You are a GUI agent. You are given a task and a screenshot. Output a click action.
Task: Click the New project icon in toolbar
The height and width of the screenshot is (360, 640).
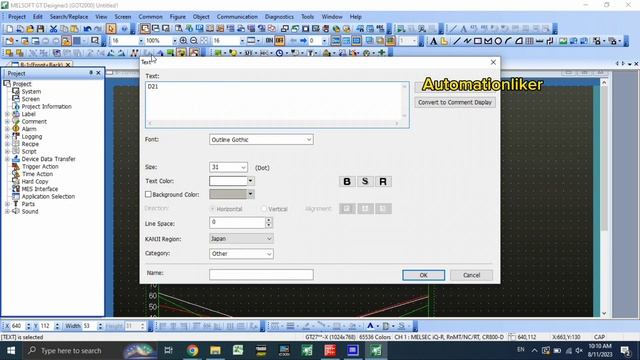click(9, 29)
